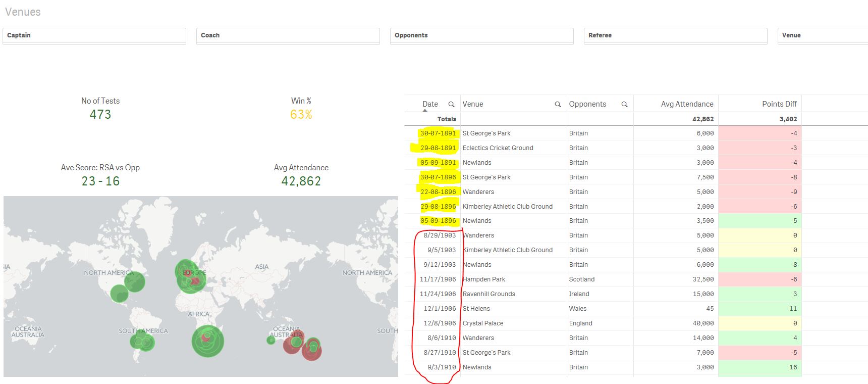Select opponent Scotland

pyautogui.click(x=582, y=279)
